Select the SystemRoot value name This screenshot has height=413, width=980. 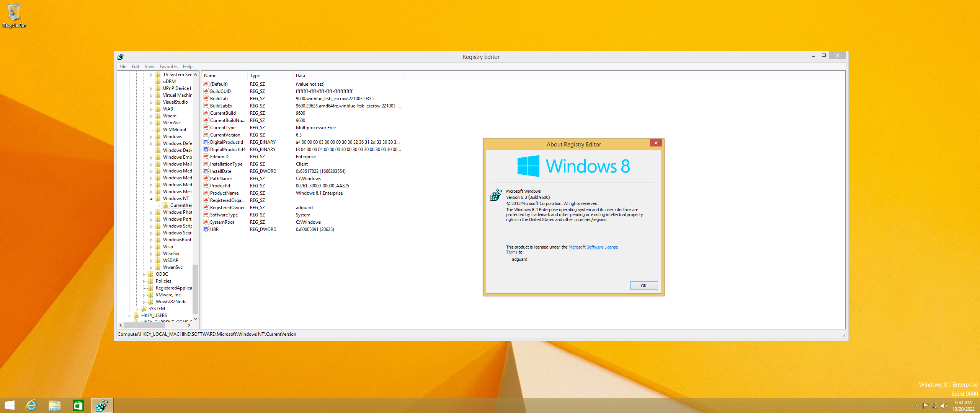[x=222, y=222]
